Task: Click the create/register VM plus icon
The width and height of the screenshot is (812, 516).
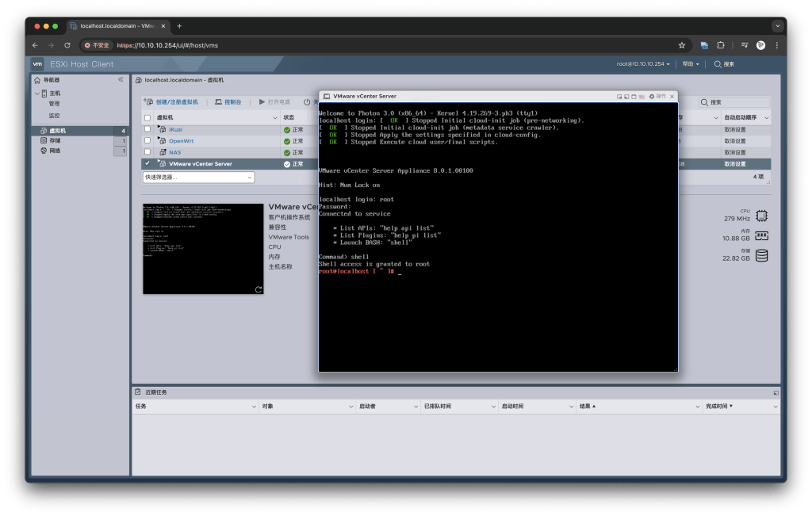Action: click(148, 102)
